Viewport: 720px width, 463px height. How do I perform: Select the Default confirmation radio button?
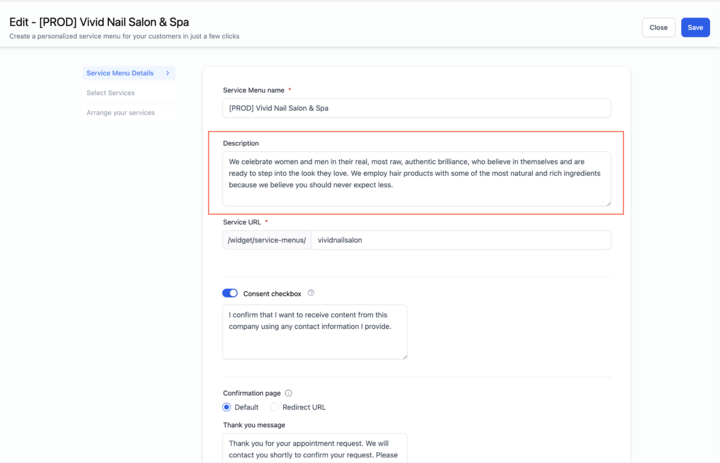[x=226, y=407]
